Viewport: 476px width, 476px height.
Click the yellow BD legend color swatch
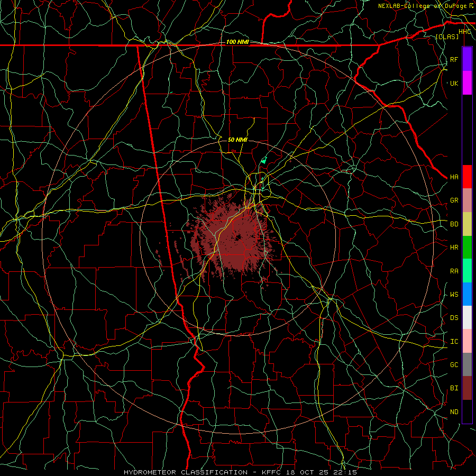coord(467,224)
